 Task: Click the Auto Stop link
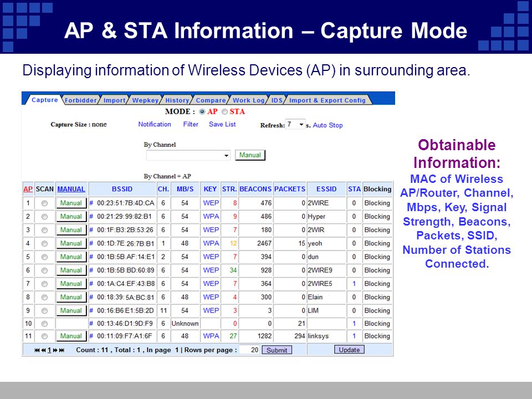click(328, 125)
